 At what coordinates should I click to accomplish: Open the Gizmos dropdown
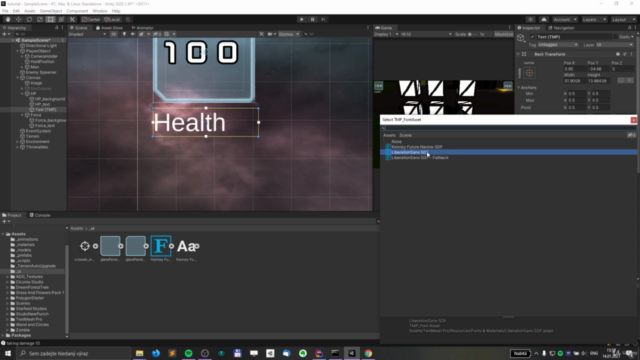click(289, 34)
